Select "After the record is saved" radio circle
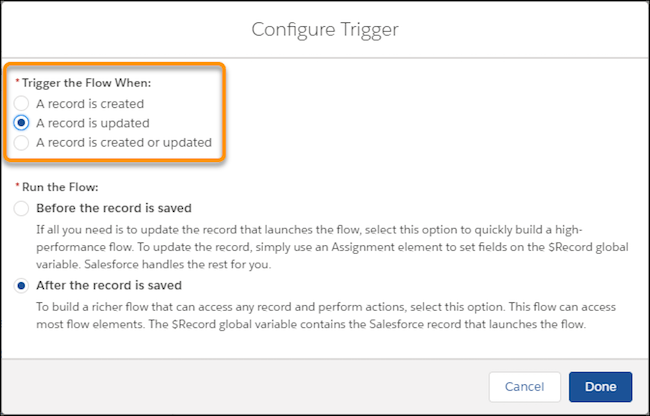The height and width of the screenshot is (416, 650). click(x=22, y=285)
